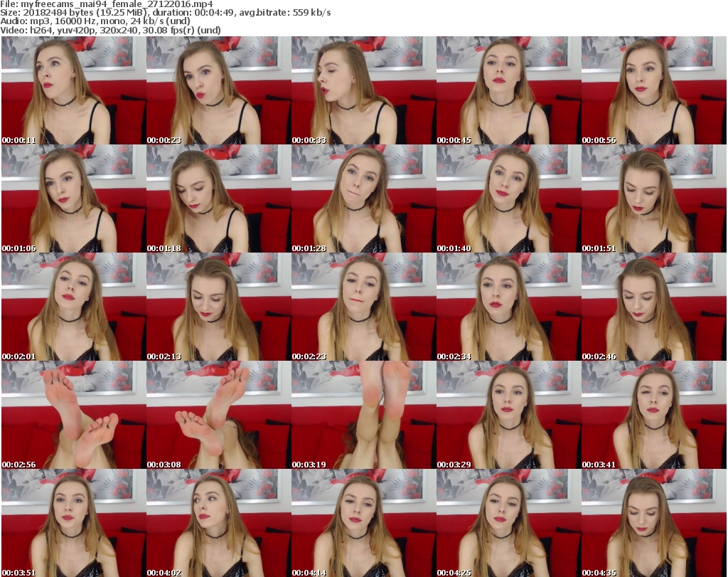View the frame marked 00:04:25
728x577 pixels.
(x=509, y=523)
